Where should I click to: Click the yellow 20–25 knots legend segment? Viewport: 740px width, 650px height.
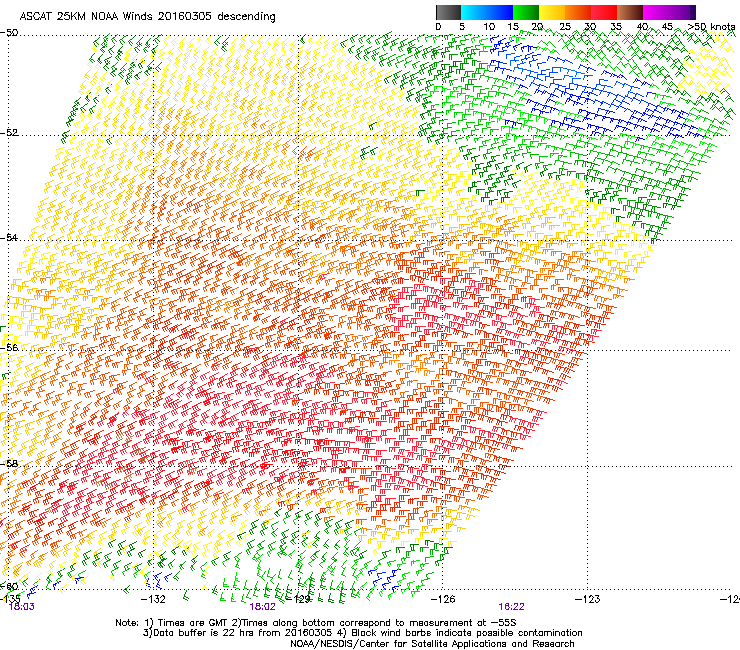pyautogui.click(x=552, y=12)
